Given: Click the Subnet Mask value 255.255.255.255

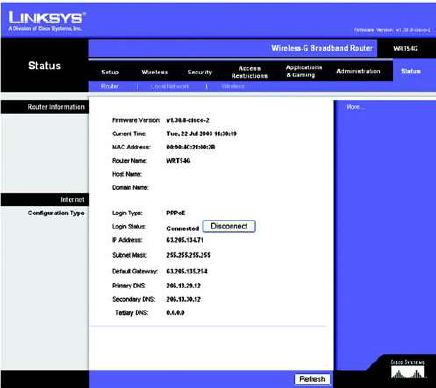Looking at the screenshot, I should pyautogui.click(x=188, y=255).
